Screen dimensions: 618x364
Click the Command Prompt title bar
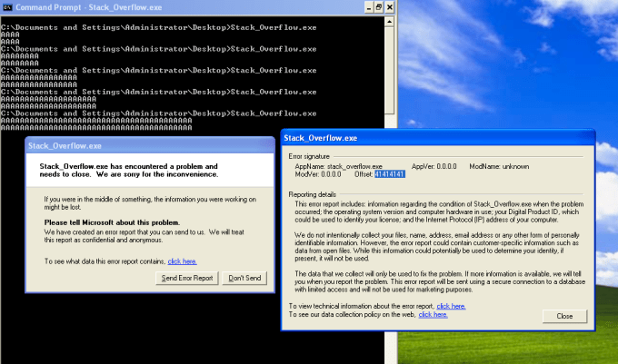coord(182,9)
